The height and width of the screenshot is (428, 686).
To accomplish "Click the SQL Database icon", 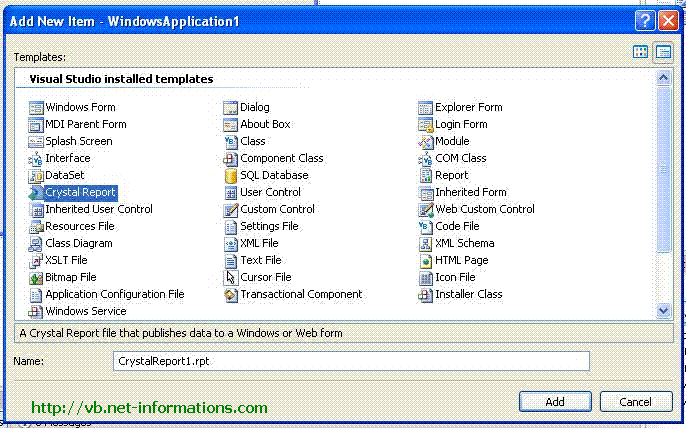I will click(231, 176).
